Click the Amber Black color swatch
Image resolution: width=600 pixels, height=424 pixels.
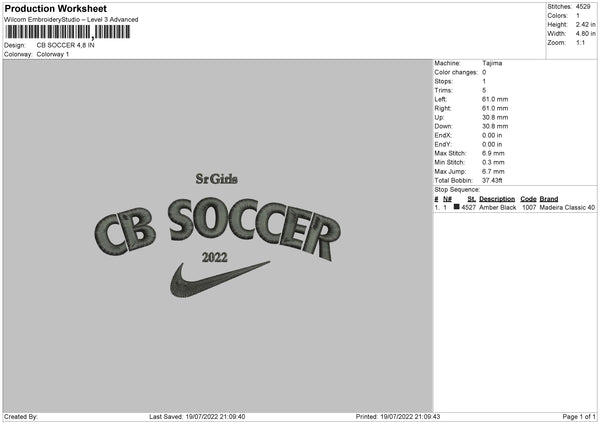pos(457,207)
